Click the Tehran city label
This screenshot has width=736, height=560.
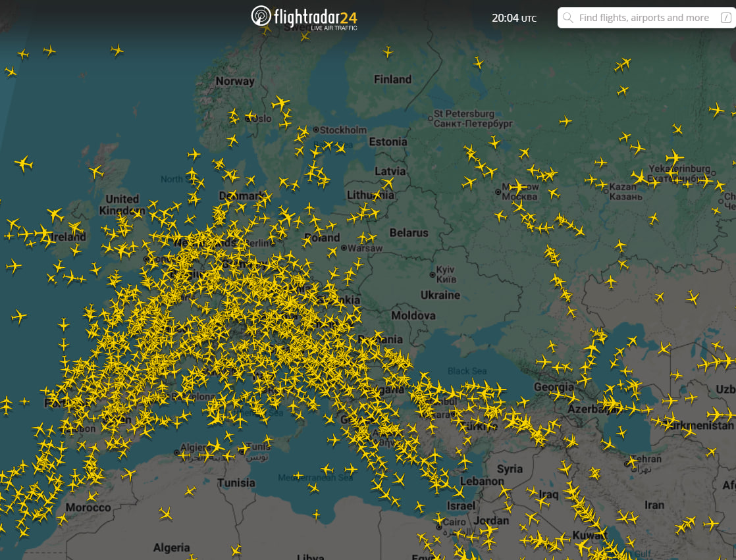[647, 459]
